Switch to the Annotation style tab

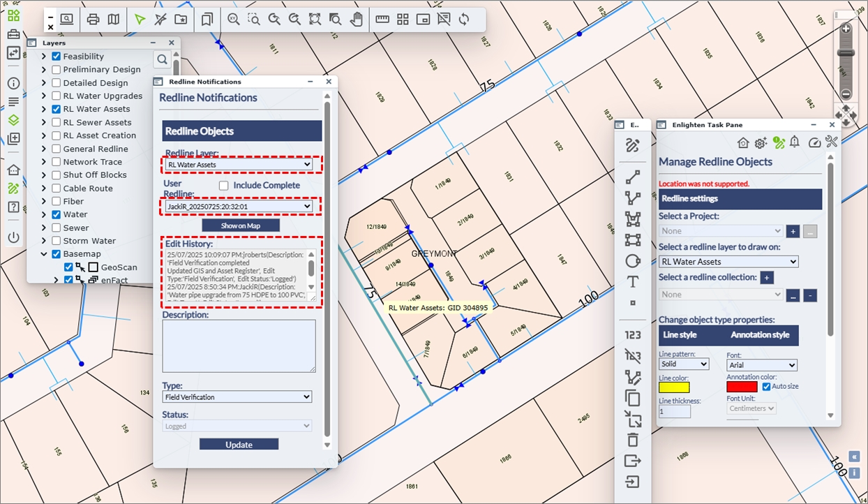(x=760, y=335)
